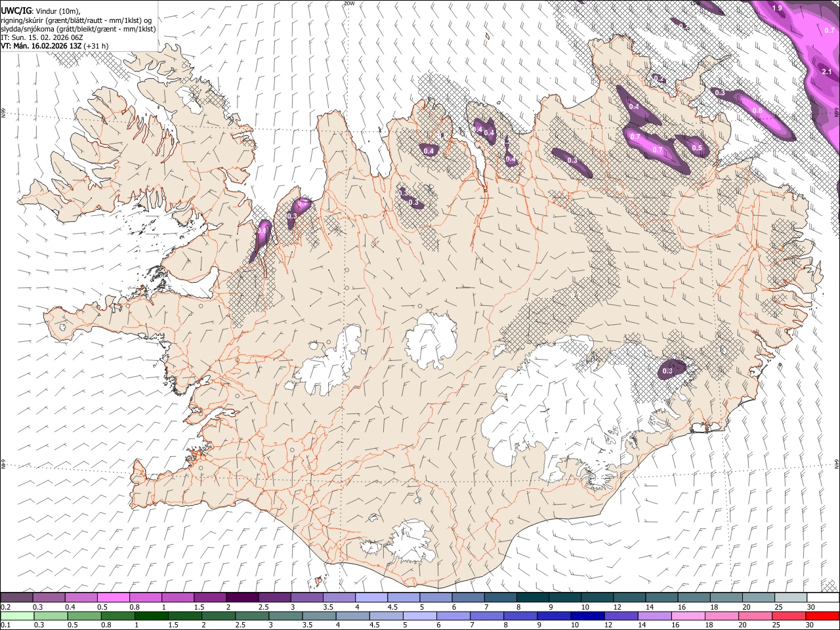Click the "15W" longitude label at top

[x=696, y=3]
